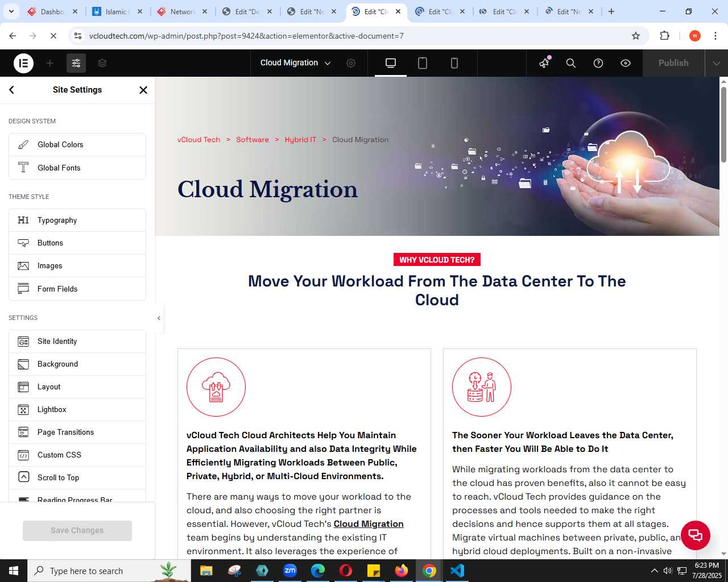Open Site Identity settings
Image resolution: width=728 pixels, height=582 pixels.
[77, 342]
